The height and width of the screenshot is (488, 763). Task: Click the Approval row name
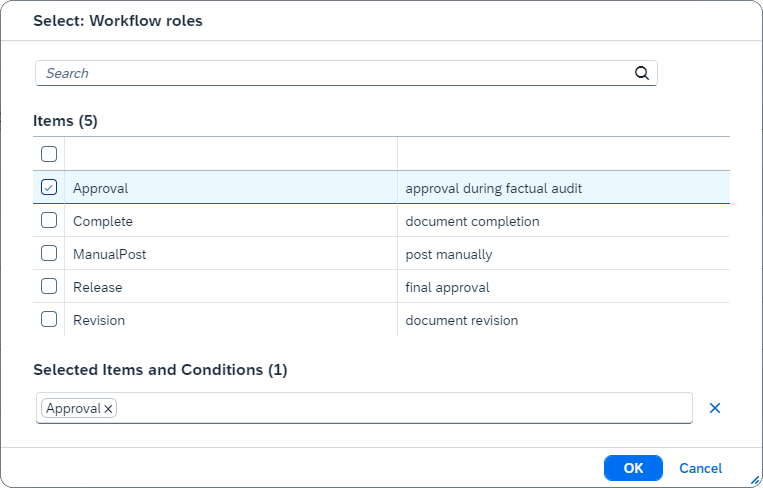(x=101, y=188)
